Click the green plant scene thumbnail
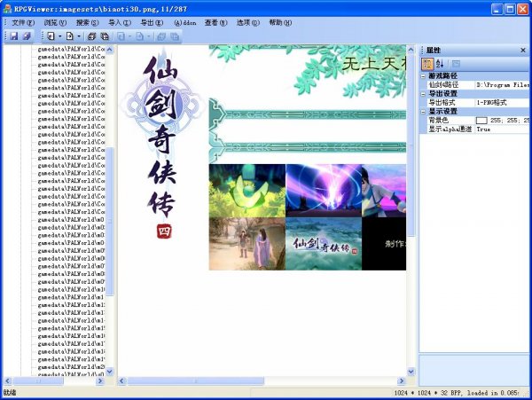The height and width of the screenshot is (400, 532). pyautogui.click(x=247, y=191)
